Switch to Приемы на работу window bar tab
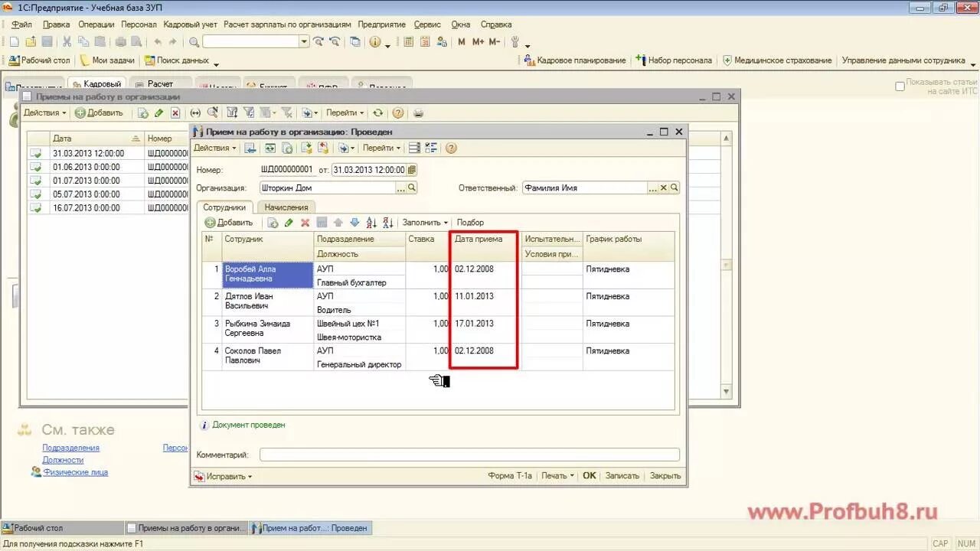 187,528
